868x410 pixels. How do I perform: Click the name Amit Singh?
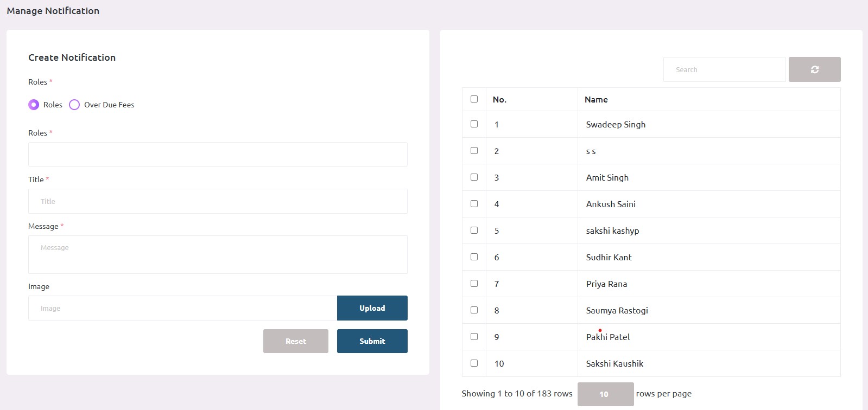click(607, 178)
